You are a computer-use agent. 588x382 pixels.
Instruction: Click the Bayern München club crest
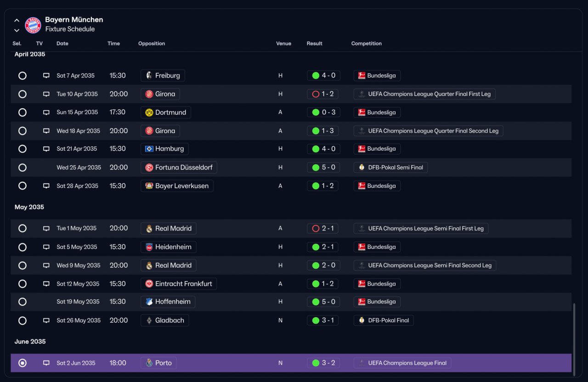33,25
